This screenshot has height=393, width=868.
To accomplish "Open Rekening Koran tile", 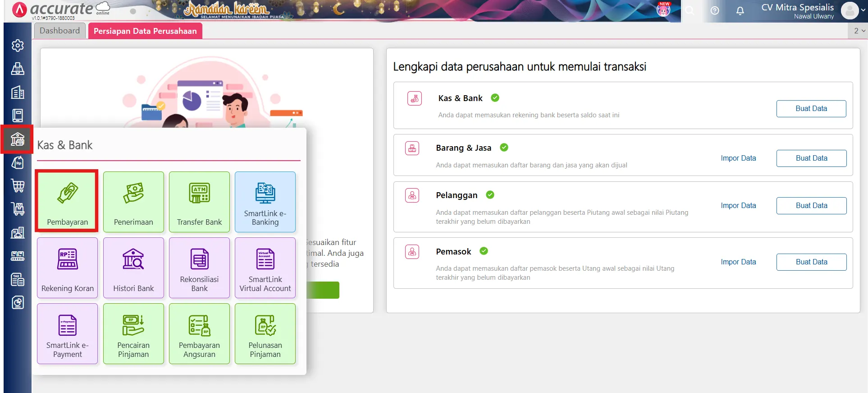I will pos(68,268).
